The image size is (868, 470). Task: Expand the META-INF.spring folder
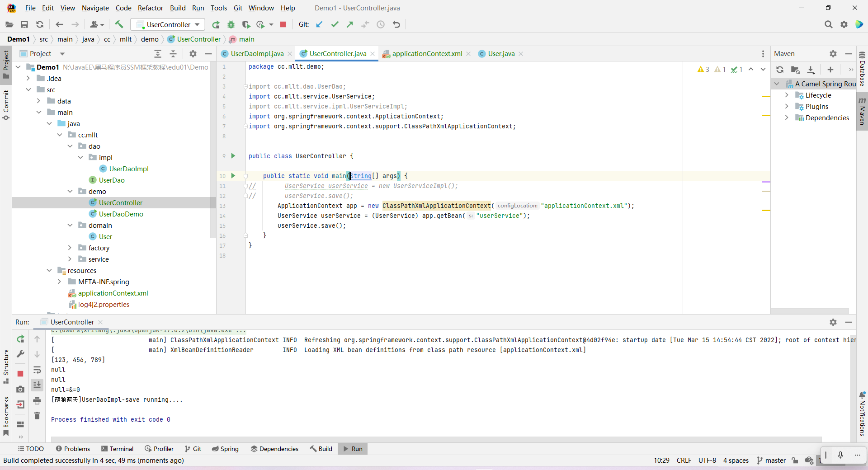pos(59,282)
